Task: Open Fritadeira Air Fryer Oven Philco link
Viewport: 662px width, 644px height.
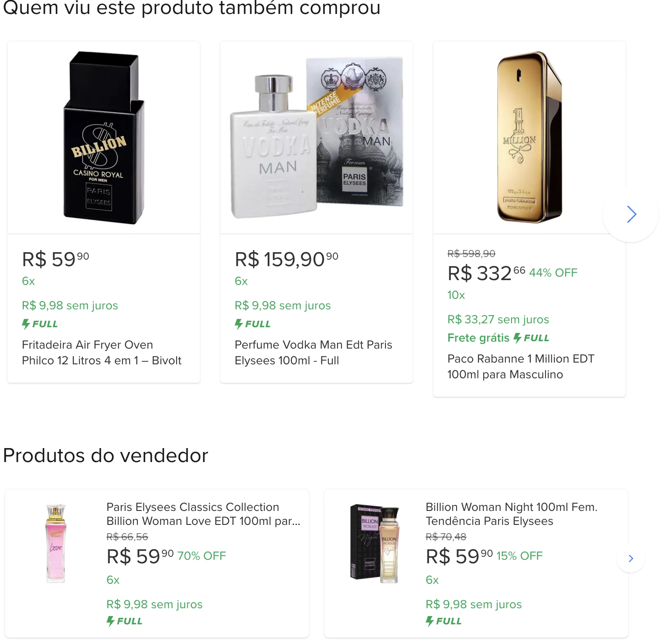Action: [101, 353]
